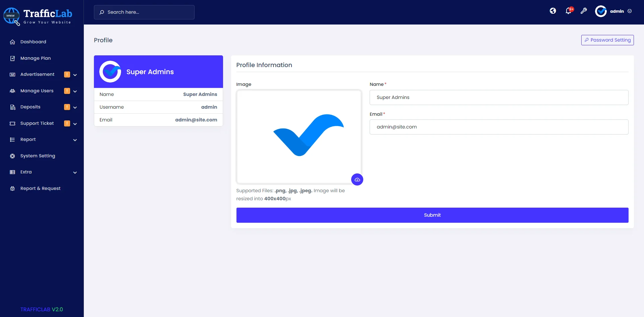Click the Report list icon
644x317 pixels.
(12, 140)
